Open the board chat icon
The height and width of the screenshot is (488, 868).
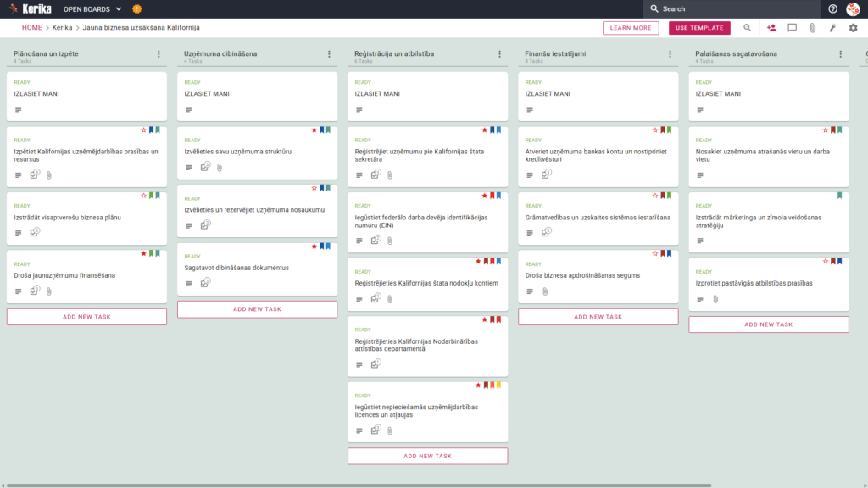(x=793, y=28)
